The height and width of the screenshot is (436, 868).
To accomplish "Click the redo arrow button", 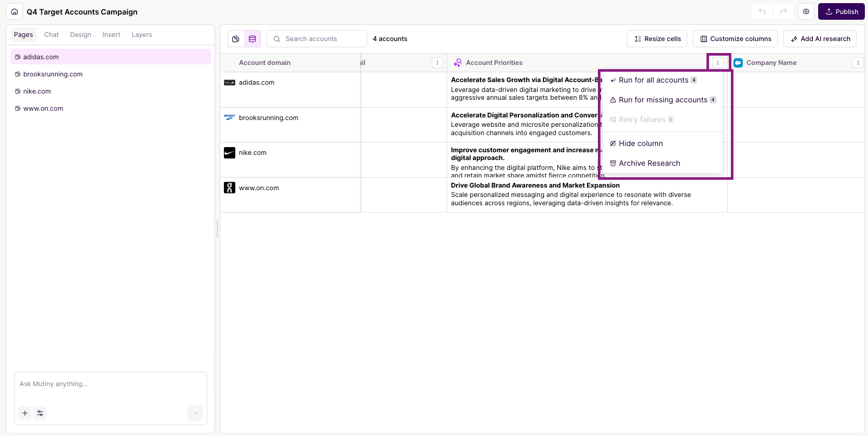I will [783, 11].
